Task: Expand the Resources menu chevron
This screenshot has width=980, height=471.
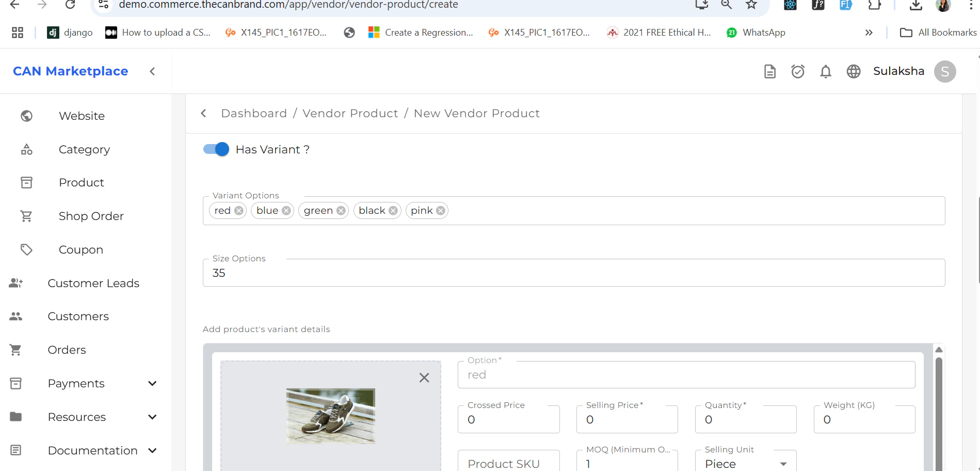Action: pyautogui.click(x=152, y=417)
